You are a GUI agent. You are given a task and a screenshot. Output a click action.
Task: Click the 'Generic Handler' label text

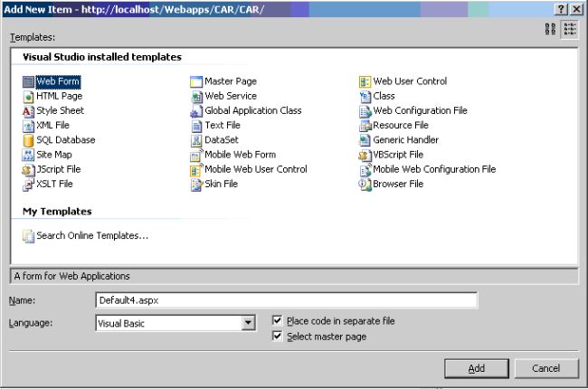point(406,140)
